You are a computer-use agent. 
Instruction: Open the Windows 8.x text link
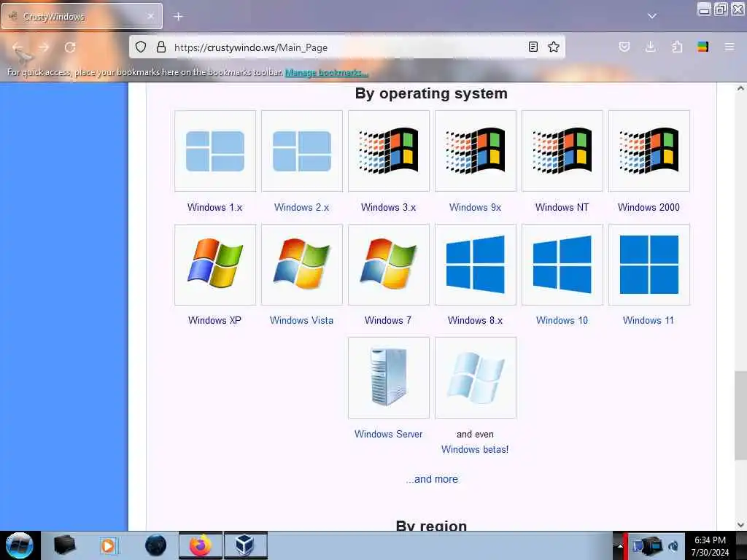point(475,321)
